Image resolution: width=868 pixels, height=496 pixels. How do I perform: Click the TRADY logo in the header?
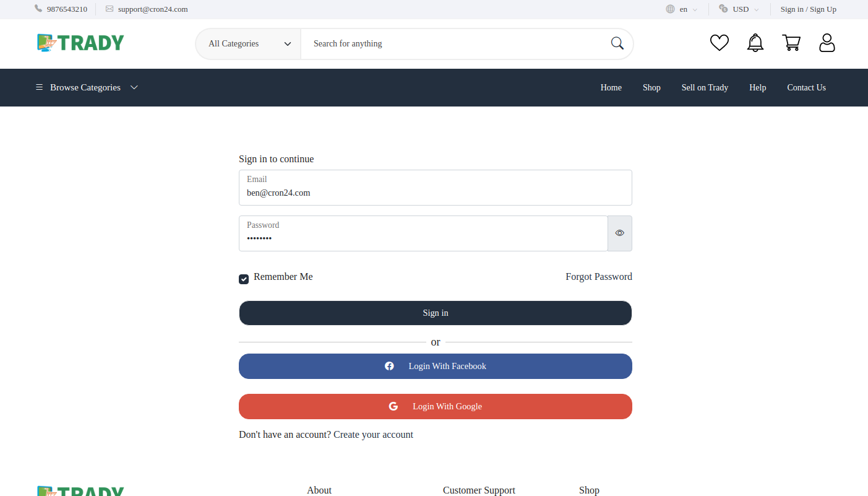coord(80,43)
